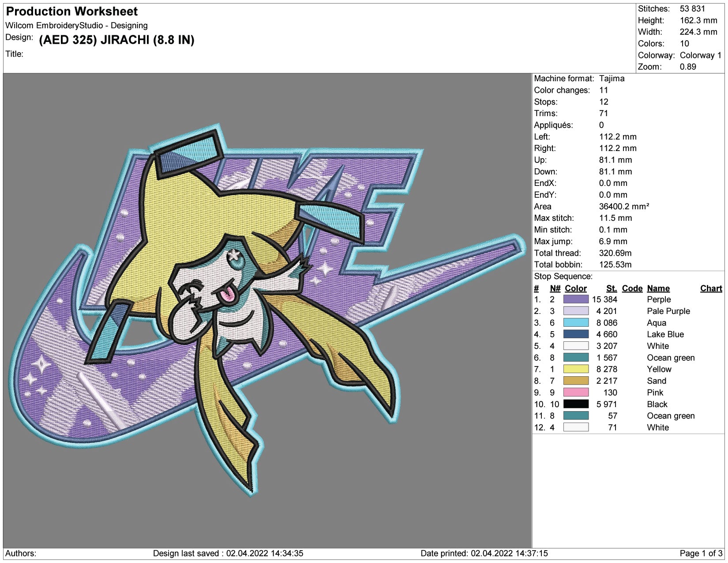Click the Machine format value 'Tajima'
Viewport: 728px width, 563px height.
[x=612, y=79]
